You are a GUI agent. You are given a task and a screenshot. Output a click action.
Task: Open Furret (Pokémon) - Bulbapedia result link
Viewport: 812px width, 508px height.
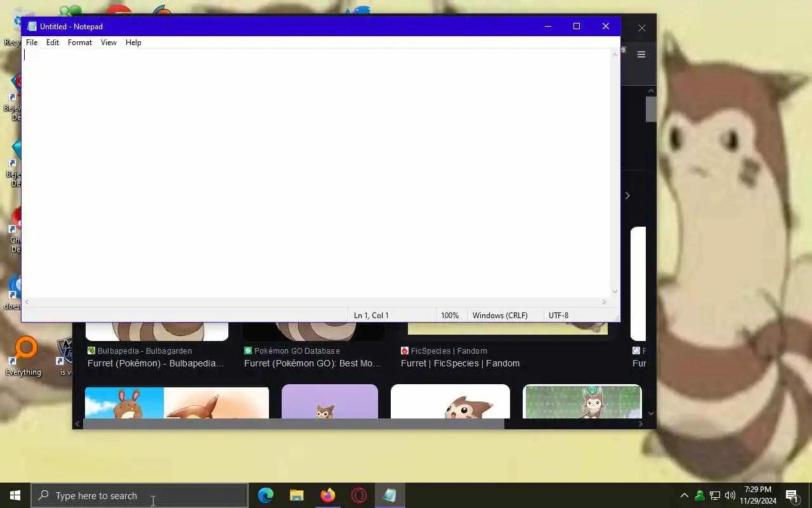point(156,363)
